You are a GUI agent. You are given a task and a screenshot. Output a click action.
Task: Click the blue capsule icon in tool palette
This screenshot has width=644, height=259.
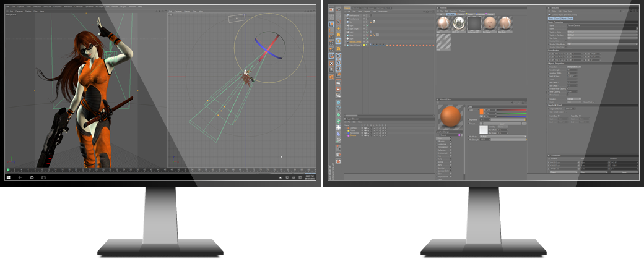(x=338, y=134)
